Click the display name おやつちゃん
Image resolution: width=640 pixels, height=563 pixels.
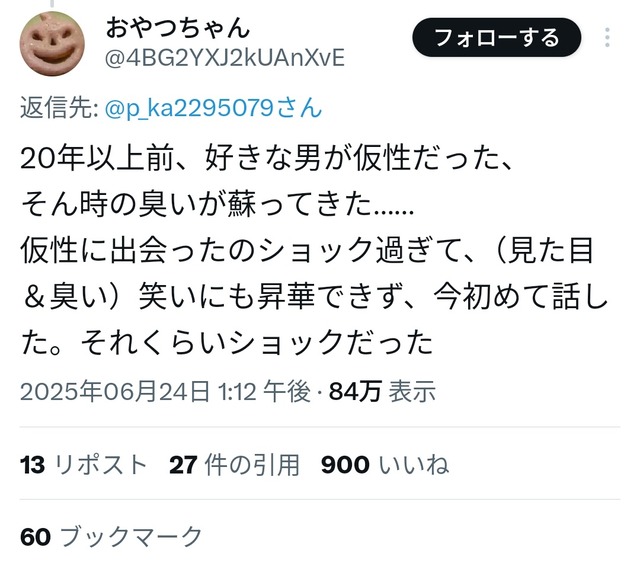[177, 28]
